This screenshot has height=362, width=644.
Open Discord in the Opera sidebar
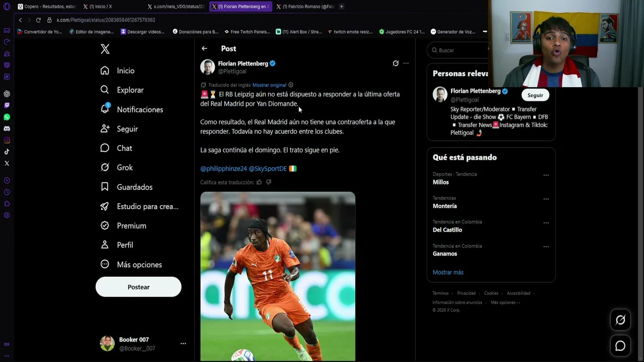7,129
